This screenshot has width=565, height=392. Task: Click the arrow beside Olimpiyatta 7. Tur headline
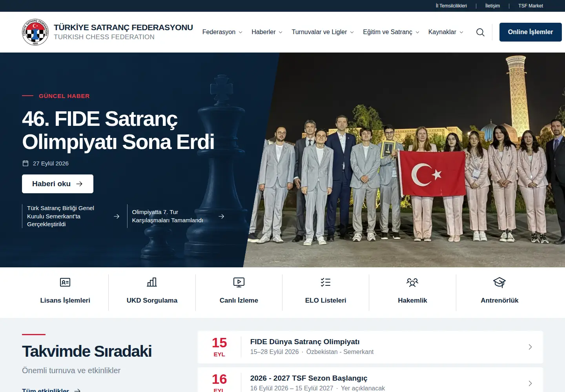point(221,216)
